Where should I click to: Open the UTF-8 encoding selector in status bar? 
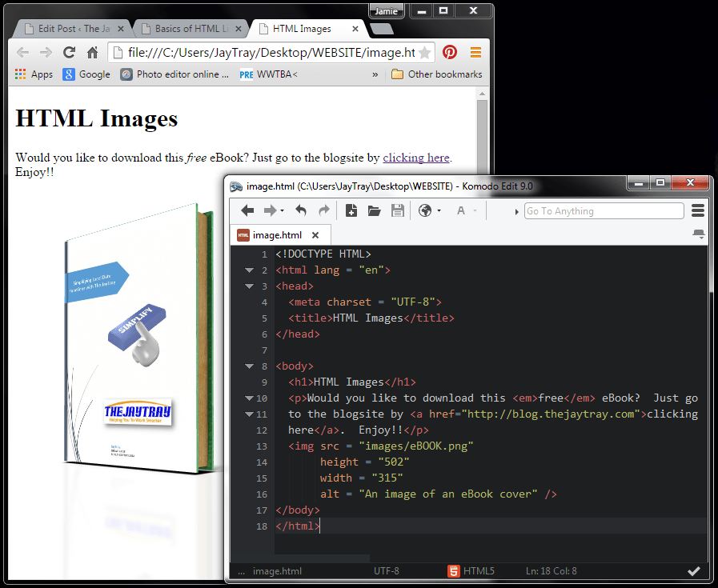pyautogui.click(x=386, y=571)
